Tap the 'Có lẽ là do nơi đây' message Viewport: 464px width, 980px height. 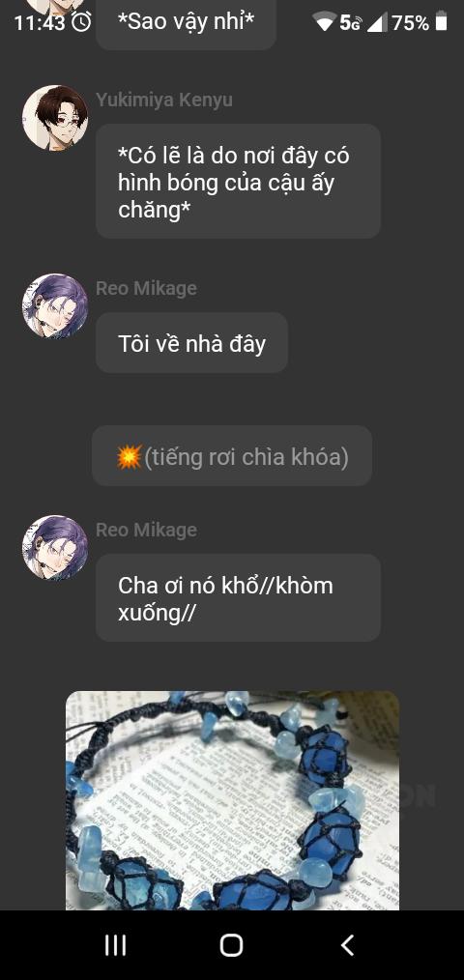point(238,182)
